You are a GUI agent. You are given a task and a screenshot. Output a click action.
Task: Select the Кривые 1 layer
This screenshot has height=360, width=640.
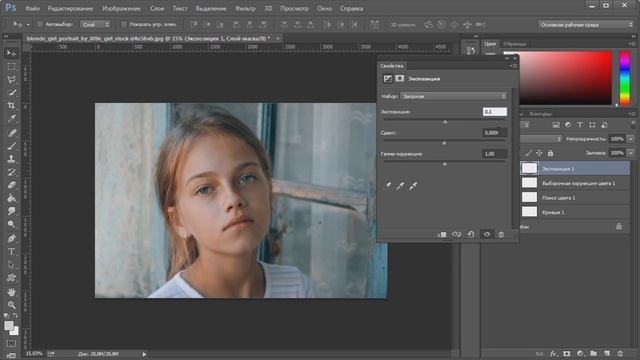click(575, 212)
